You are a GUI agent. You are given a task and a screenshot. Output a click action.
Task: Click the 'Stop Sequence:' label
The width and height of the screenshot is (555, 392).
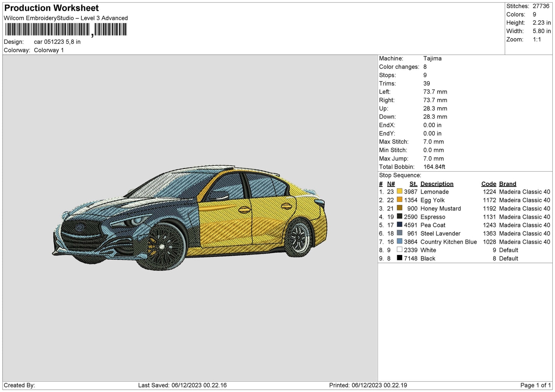[x=400, y=175]
